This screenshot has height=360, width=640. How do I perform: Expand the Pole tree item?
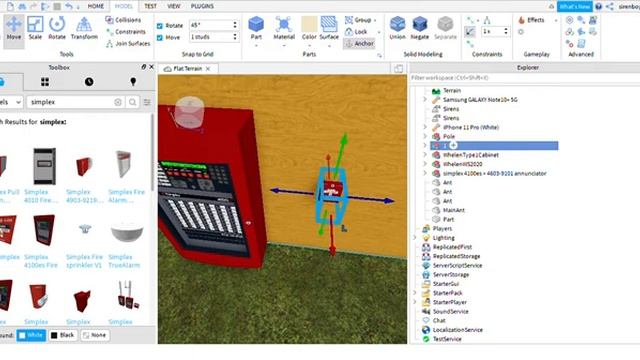[x=425, y=136]
